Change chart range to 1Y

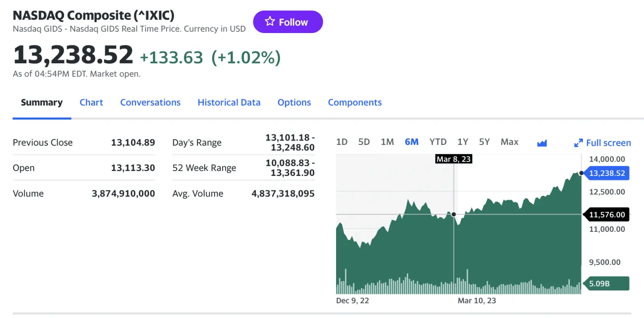tap(462, 142)
